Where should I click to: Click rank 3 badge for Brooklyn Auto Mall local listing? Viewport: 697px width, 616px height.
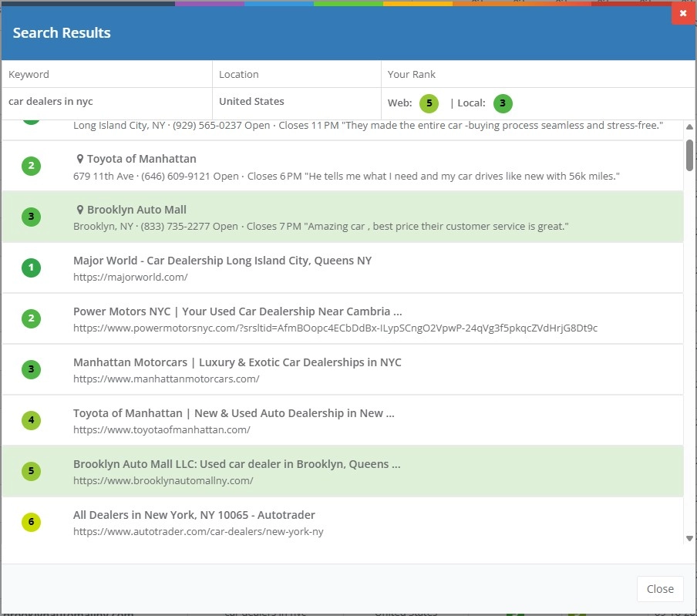coord(31,217)
